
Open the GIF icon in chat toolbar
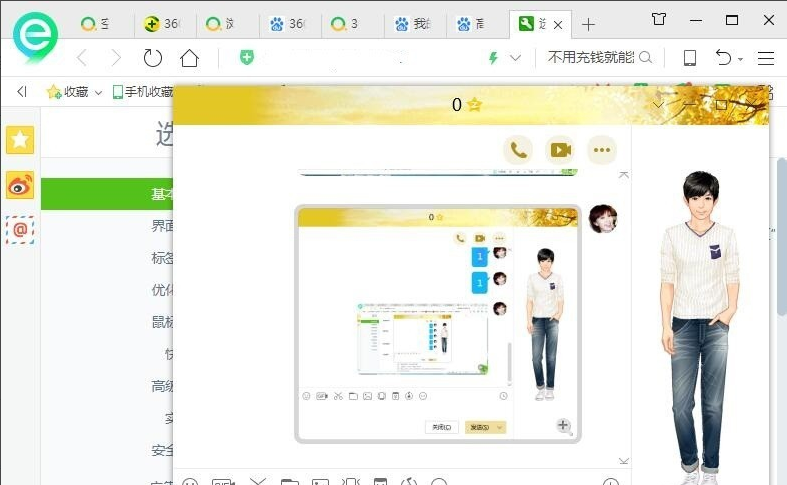coord(223,482)
